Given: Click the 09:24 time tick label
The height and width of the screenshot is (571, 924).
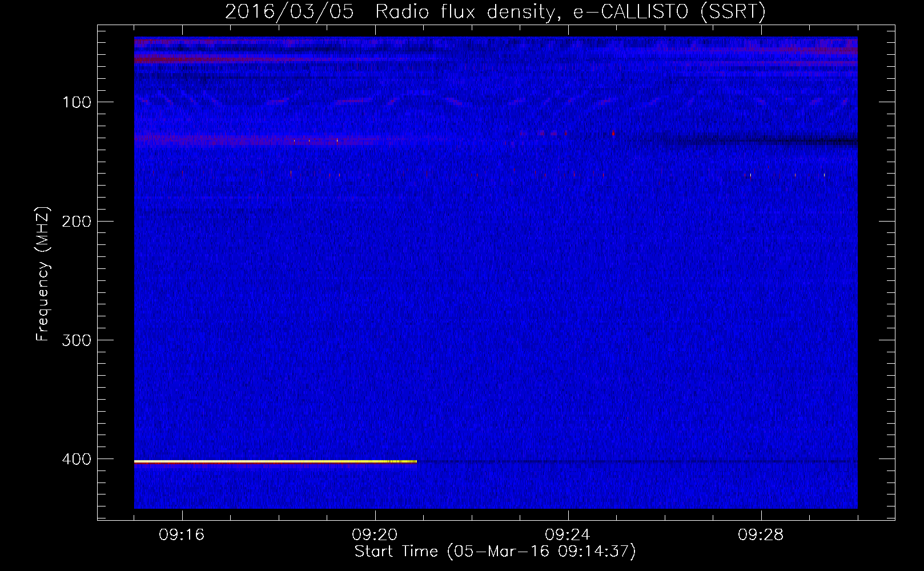Looking at the screenshot, I should [x=568, y=535].
